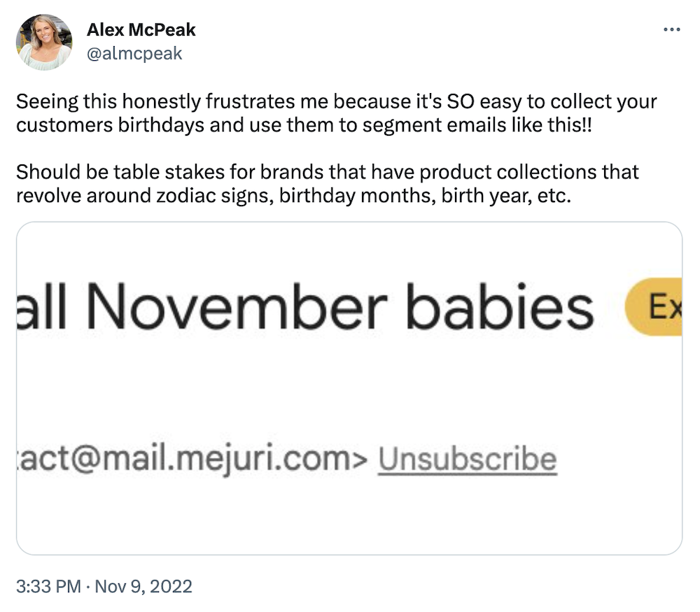Click the yellow Expand pill in the email preview
The width and height of the screenshot is (700, 612).
(664, 305)
